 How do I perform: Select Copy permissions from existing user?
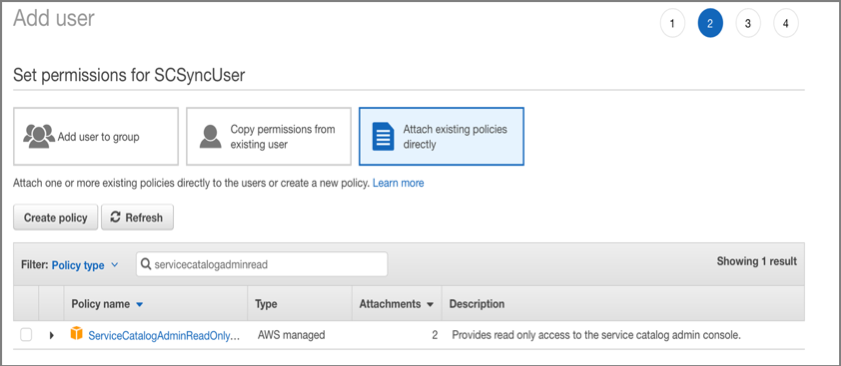pos(269,136)
